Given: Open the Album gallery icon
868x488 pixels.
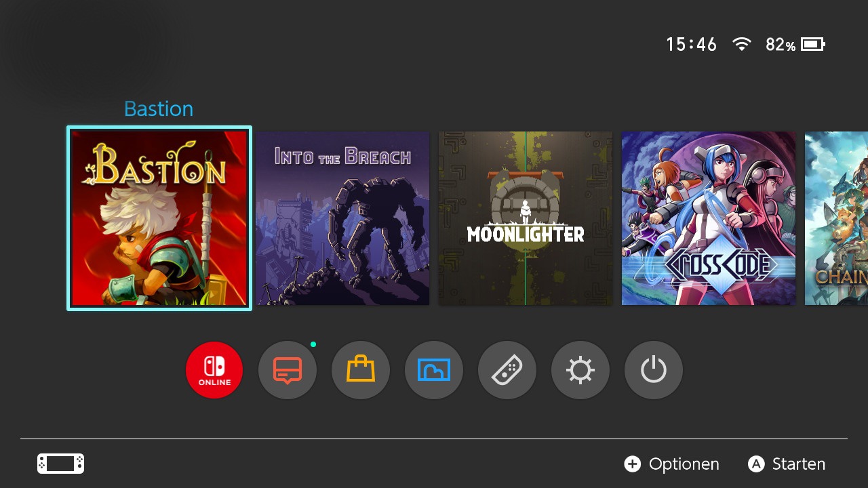Looking at the screenshot, I should point(434,370).
